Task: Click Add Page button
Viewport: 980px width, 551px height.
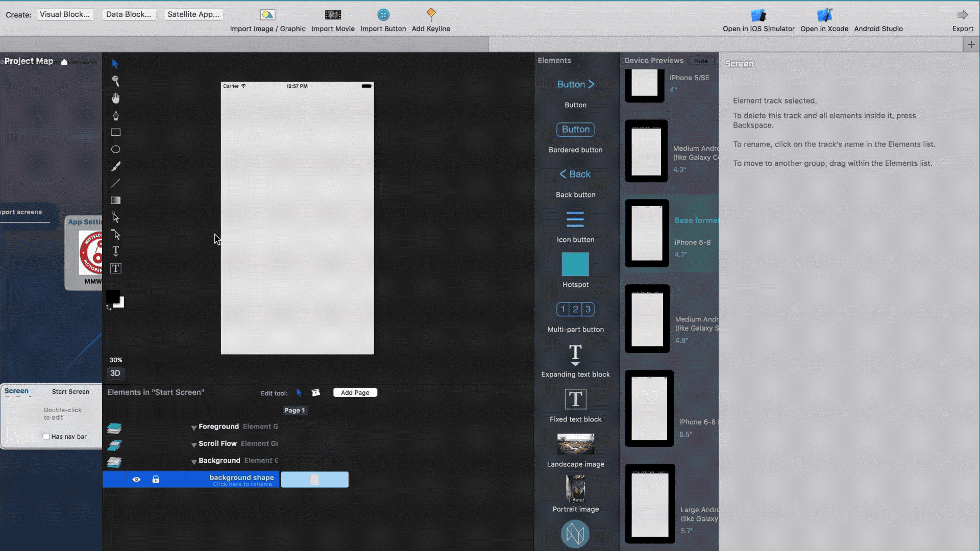Action: point(355,392)
